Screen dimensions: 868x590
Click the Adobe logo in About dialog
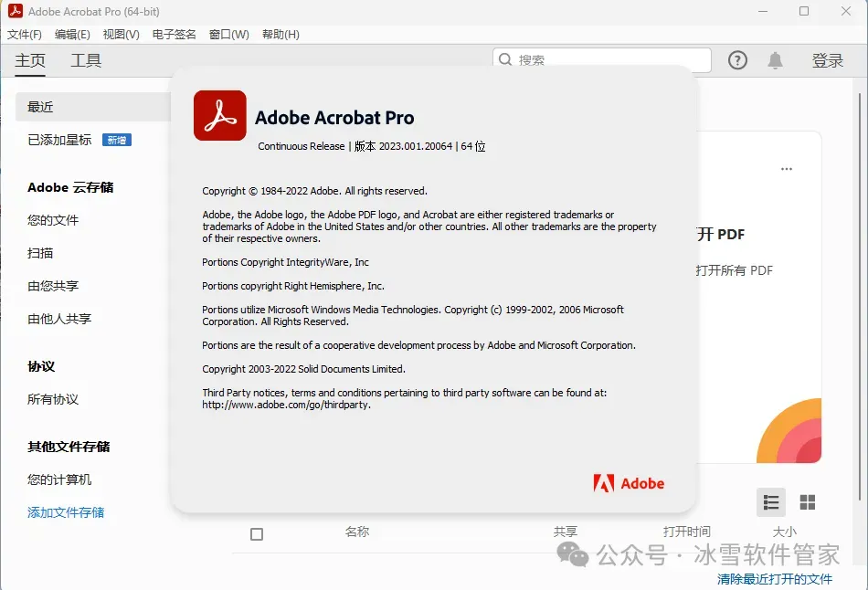629,483
